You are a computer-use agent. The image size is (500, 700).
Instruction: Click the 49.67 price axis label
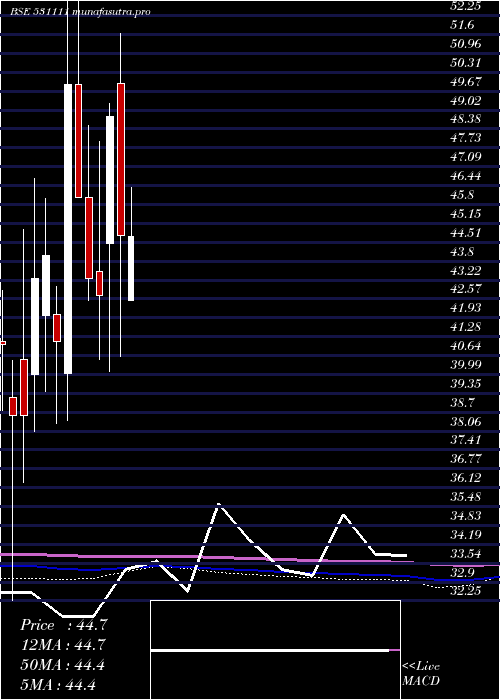click(x=465, y=81)
